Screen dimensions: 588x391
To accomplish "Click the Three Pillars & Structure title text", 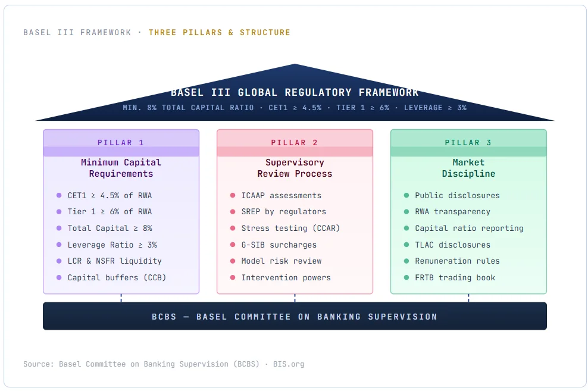I will click(x=220, y=32).
